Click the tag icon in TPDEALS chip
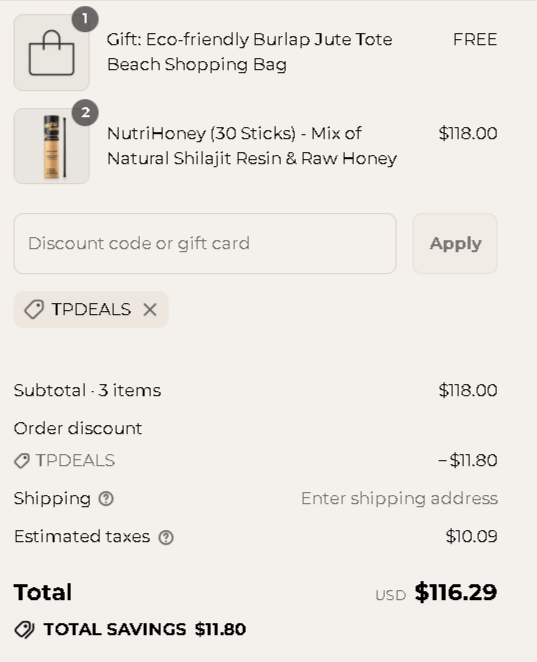Image resolution: width=537 pixels, height=662 pixels. (x=34, y=309)
